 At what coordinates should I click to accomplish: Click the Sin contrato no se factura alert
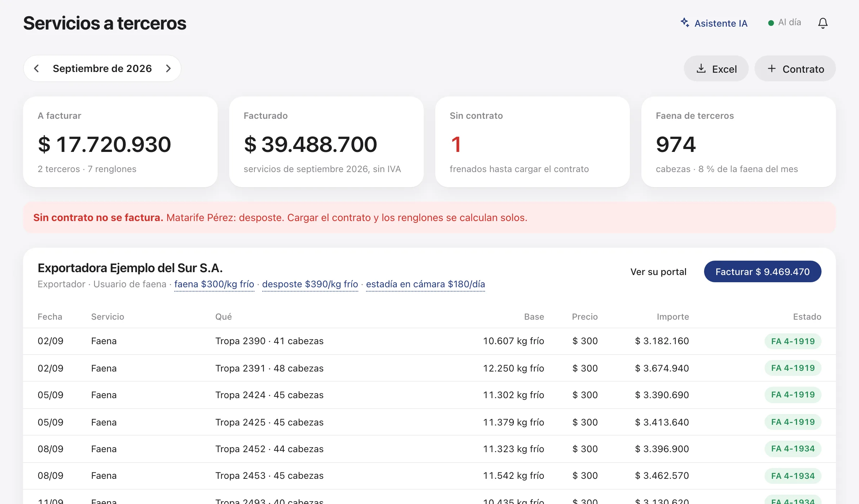(429, 217)
